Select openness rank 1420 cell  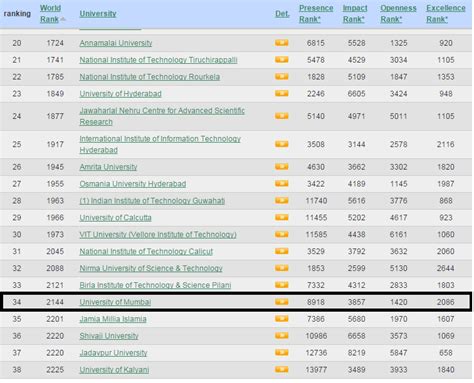click(x=399, y=302)
